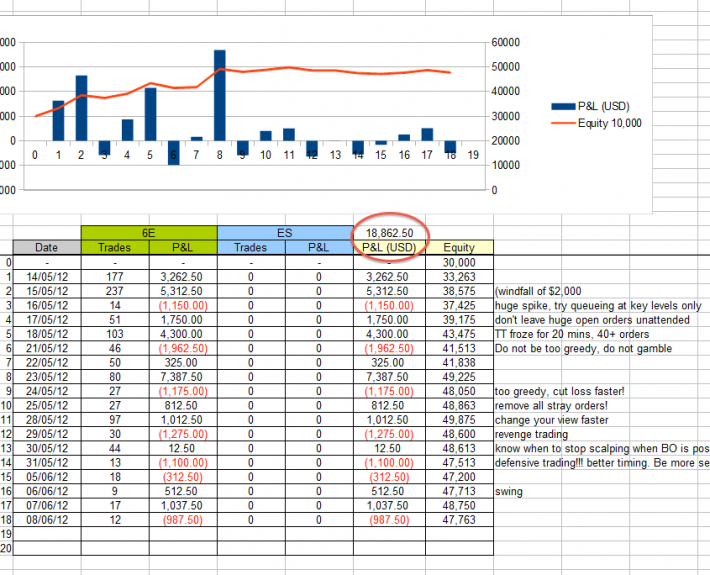Viewport: 710px width, 575px height.
Task: Select the P&L (USD) header cell
Action: coord(389,247)
